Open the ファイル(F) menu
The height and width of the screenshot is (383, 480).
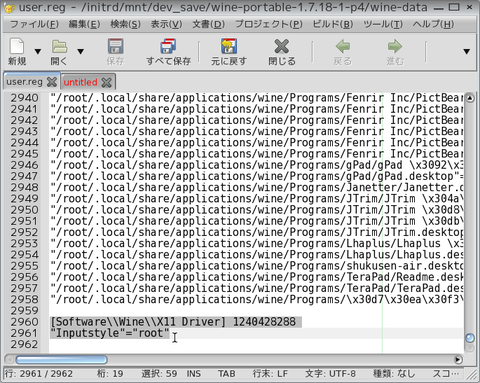(34, 24)
